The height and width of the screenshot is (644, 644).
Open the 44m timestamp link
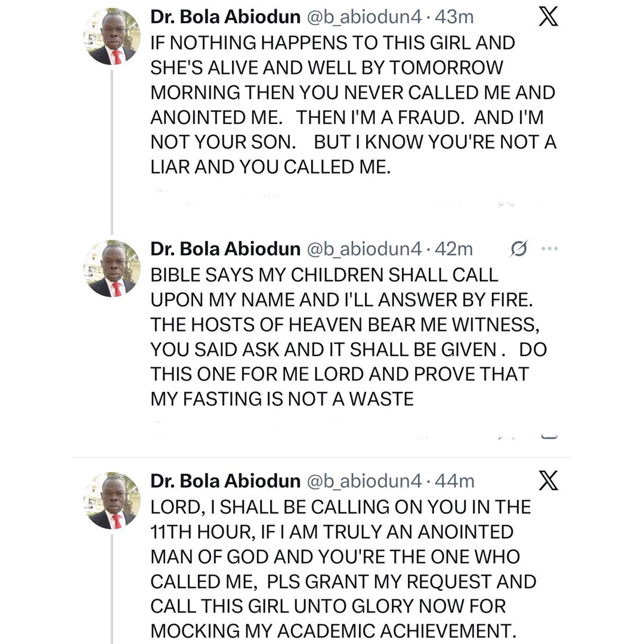click(x=455, y=481)
